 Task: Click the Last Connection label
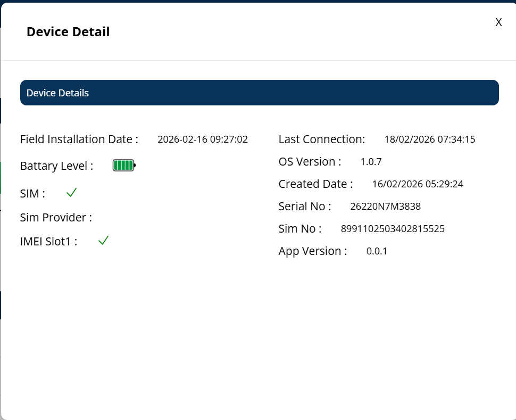point(321,139)
